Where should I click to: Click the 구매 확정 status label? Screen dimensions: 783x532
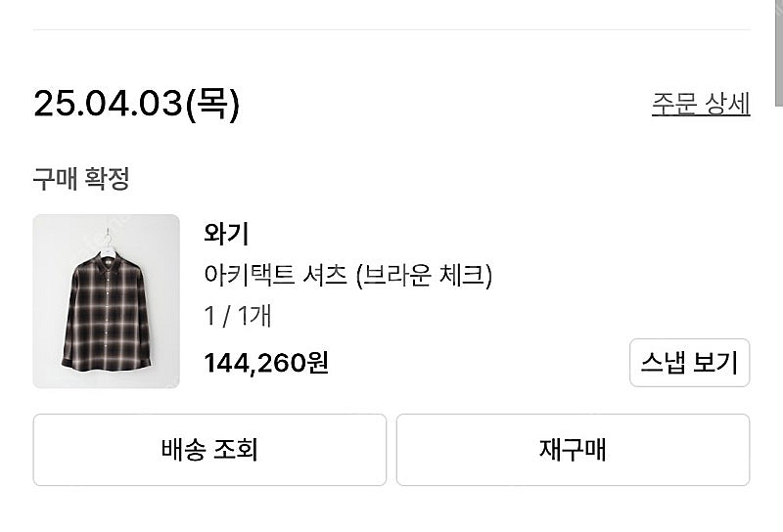pyautogui.click(x=81, y=179)
